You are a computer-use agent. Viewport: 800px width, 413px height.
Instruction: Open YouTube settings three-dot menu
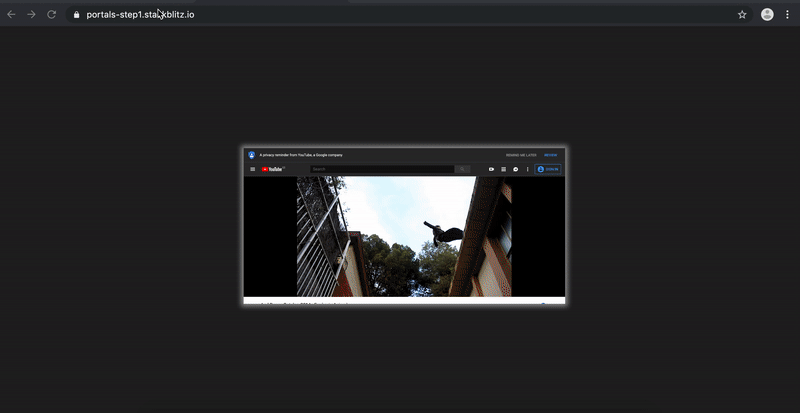pos(528,169)
